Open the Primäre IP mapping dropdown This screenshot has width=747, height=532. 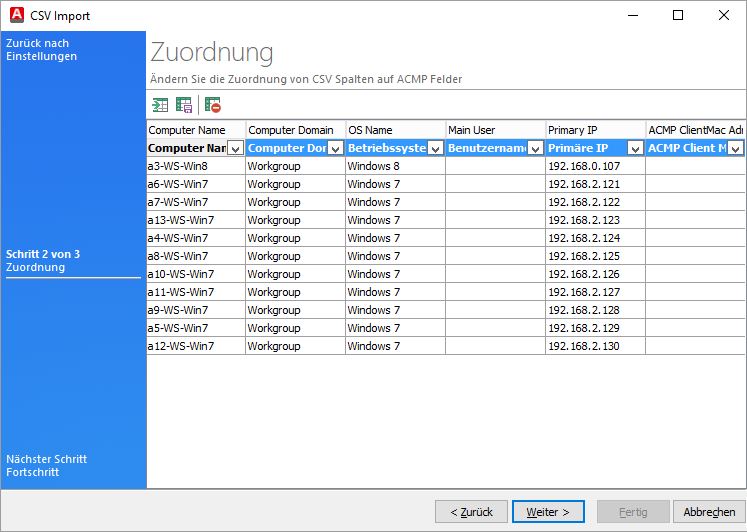pos(635,148)
